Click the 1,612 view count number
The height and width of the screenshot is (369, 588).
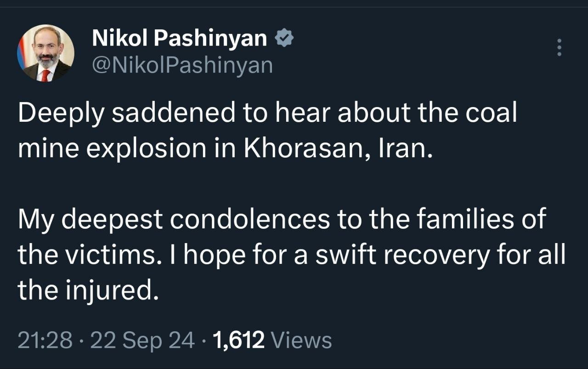(x=239, y=341)
